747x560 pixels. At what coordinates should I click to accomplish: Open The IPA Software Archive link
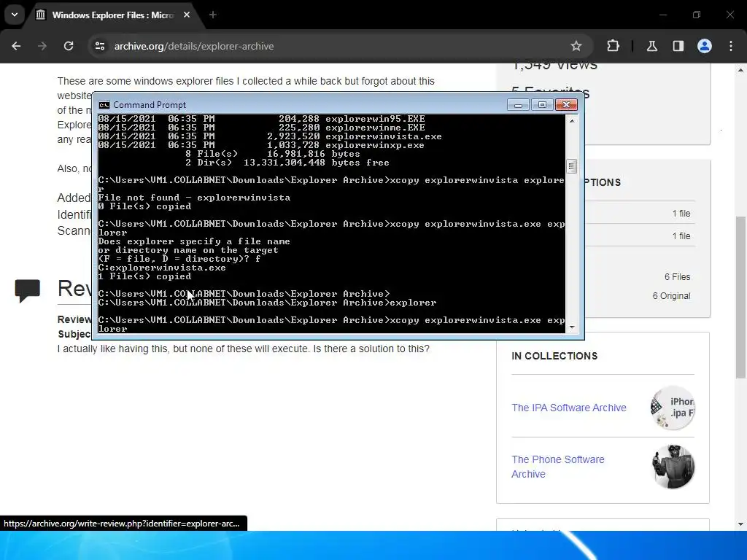569,408
